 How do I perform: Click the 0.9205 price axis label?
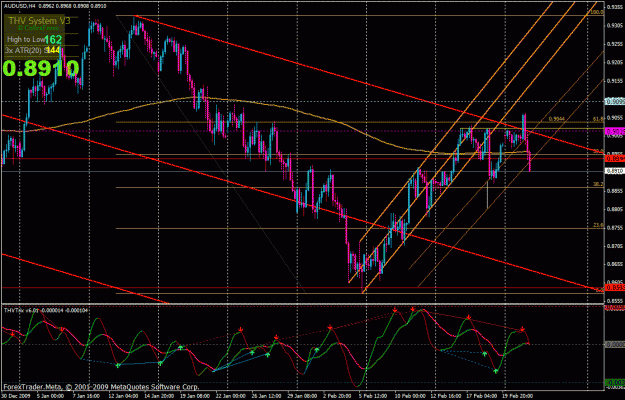[615, 62]
